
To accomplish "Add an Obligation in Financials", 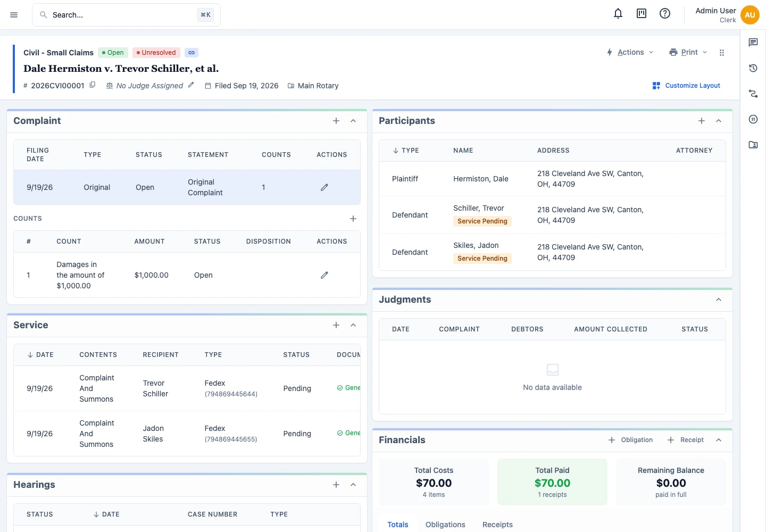I will [630, 440].
